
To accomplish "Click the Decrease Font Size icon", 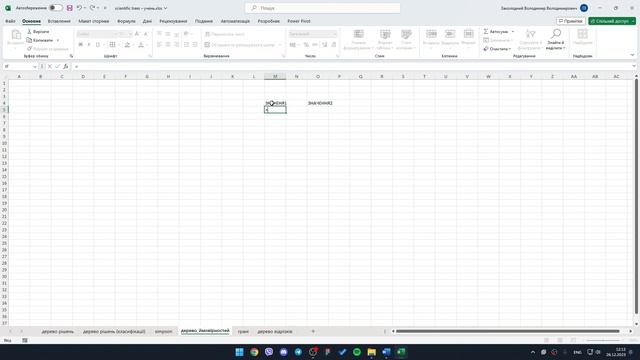I will tap(146, 34).
